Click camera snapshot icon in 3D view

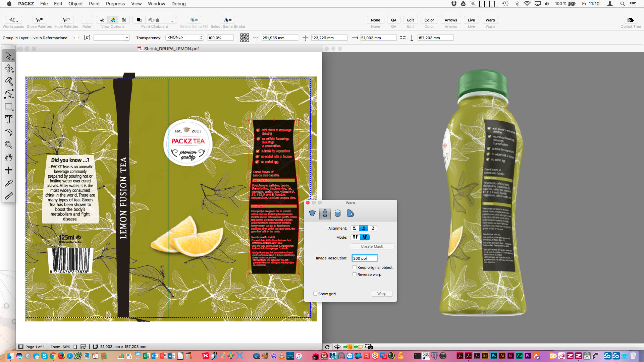click(369, 347)
